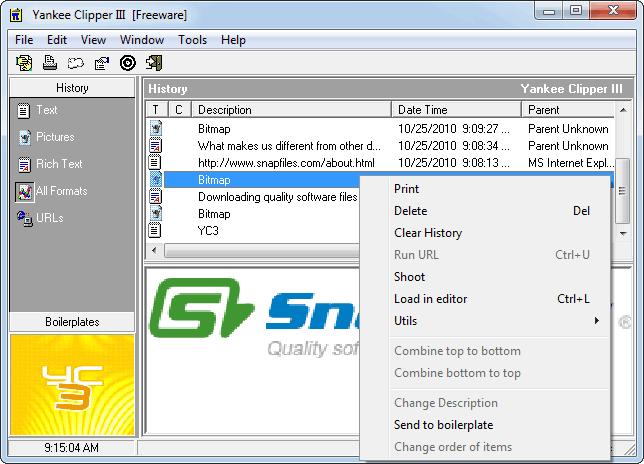The height and width of the screenshot is (464, 644).
Task: Click the picture icon of the highlighted Bitmap row
Action: 155,179
